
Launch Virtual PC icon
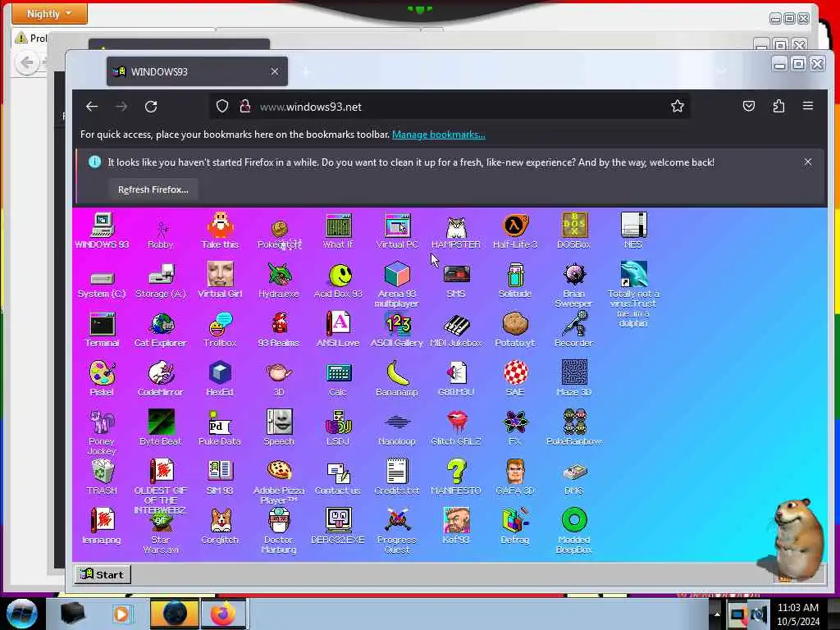[x=397, y=231]
